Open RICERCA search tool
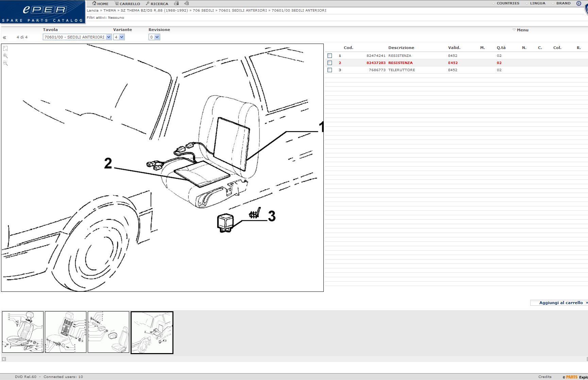Image resolution: width=588 pixels, height=380 pixels. coord(157,4)
